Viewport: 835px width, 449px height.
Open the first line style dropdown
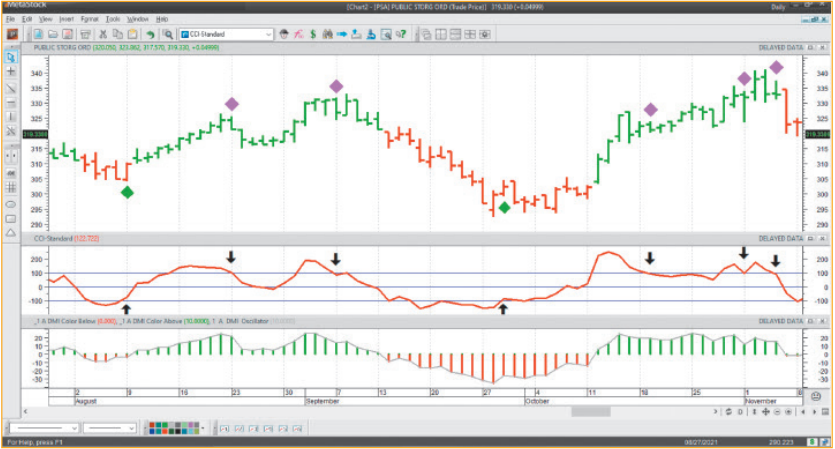pos(45,428)
